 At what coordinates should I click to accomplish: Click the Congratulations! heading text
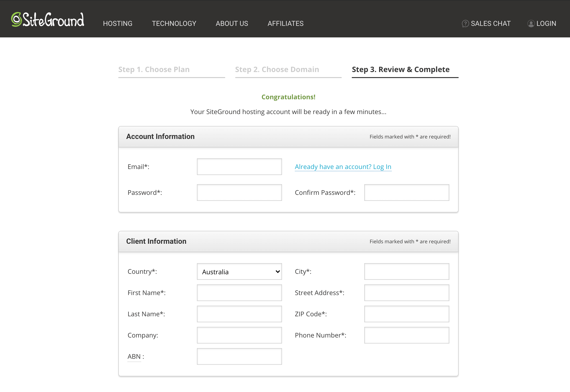click(288, 97)
